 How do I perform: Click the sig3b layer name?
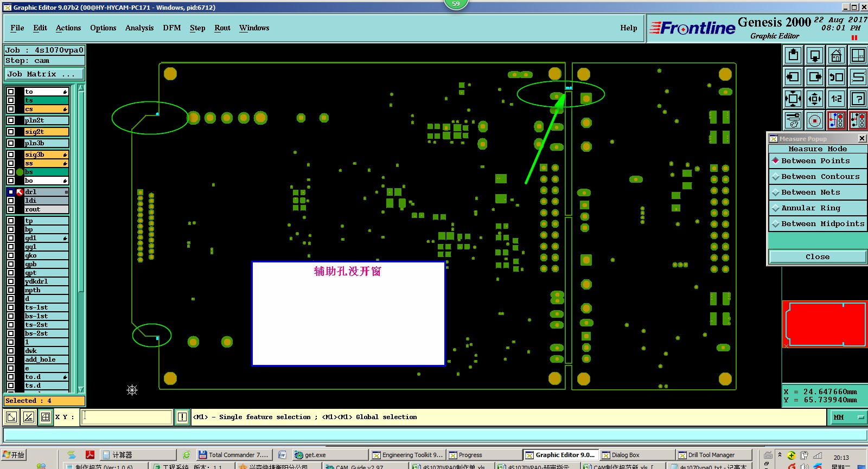pos(47,155)
